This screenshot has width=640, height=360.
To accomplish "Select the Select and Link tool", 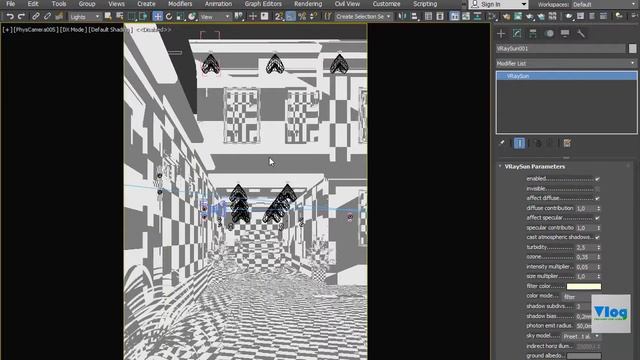I will pyautogui.click(x=36, y=17).
